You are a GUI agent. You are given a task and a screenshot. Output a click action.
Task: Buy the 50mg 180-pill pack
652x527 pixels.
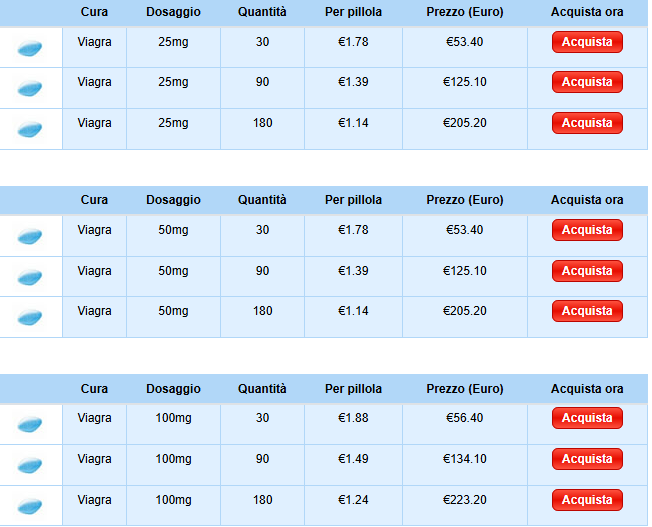587,311
